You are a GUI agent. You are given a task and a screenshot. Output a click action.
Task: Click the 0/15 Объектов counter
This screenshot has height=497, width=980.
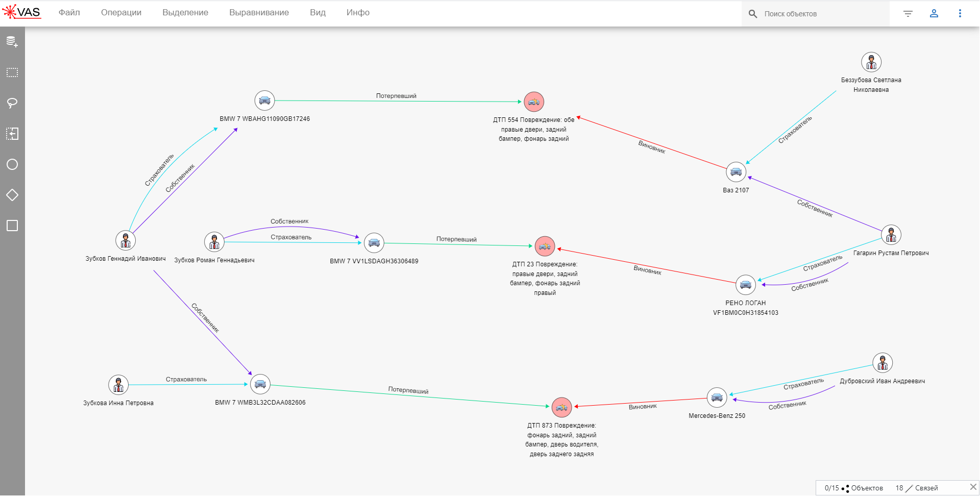(x=854, y=488)
